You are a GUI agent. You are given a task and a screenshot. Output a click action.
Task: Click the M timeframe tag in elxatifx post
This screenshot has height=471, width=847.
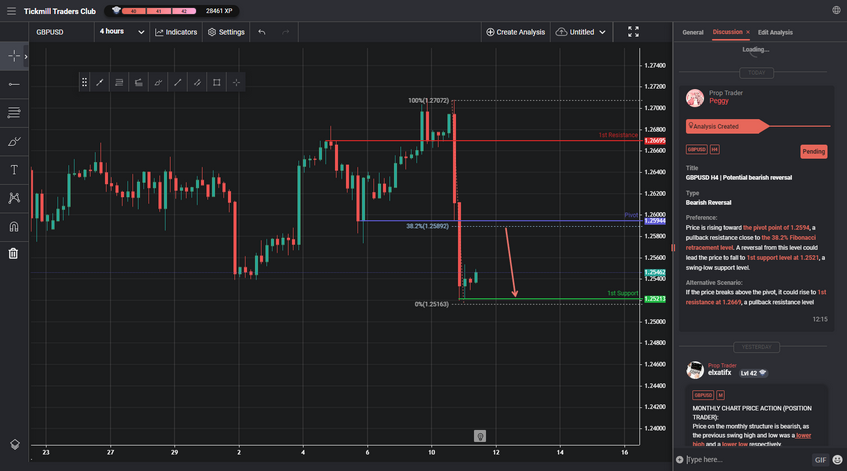click(721, 395)
